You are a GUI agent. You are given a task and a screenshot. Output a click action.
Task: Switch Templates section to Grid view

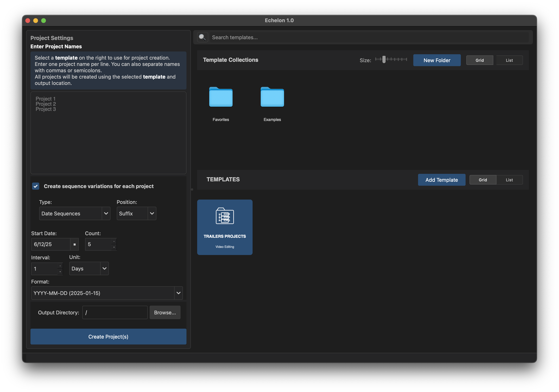point(483,180)
